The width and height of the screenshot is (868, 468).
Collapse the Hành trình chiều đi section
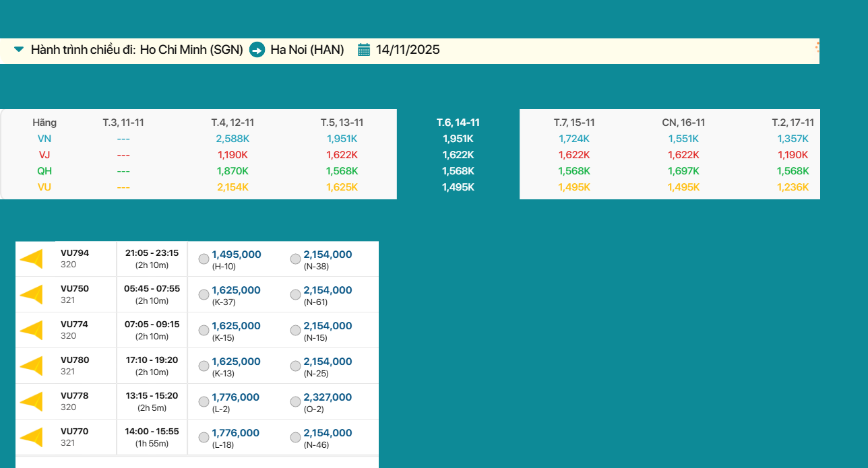pos(19,50)
